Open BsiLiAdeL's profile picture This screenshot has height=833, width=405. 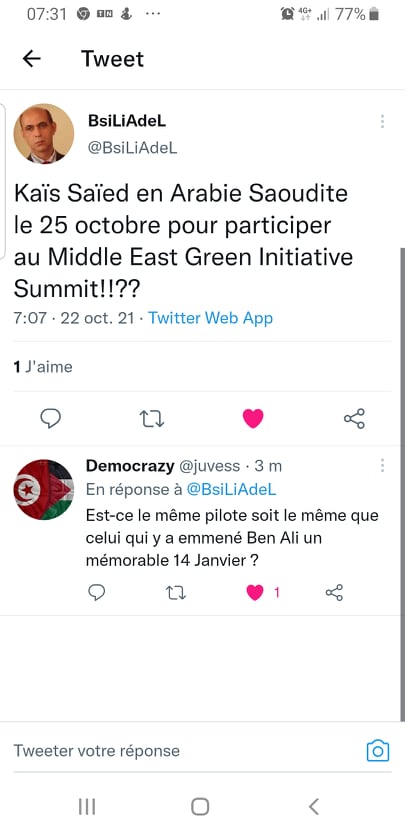point(44,133)
